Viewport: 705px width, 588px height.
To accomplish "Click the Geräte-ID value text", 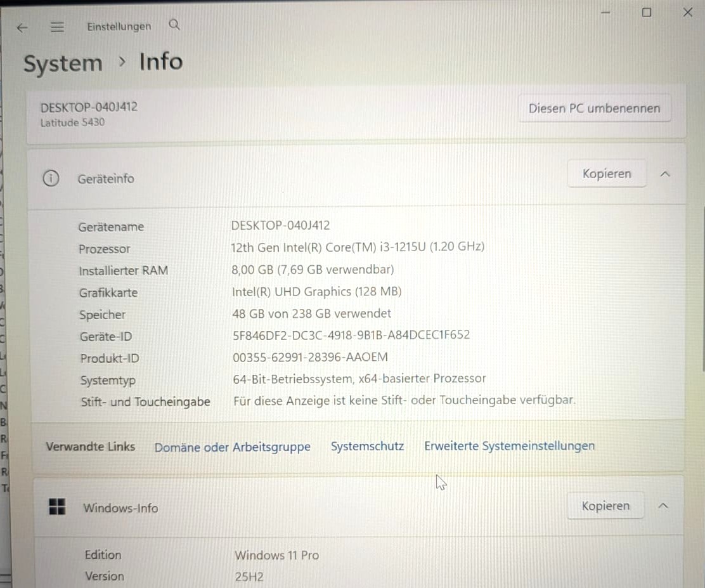I will coord(351,335).
